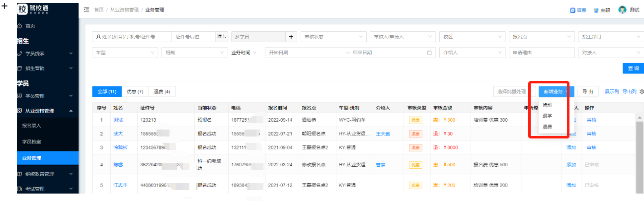Image resolution: width=644 pixels, height=201 pixels.
Task: Click the 导出 button
Action: pos(588,92)
